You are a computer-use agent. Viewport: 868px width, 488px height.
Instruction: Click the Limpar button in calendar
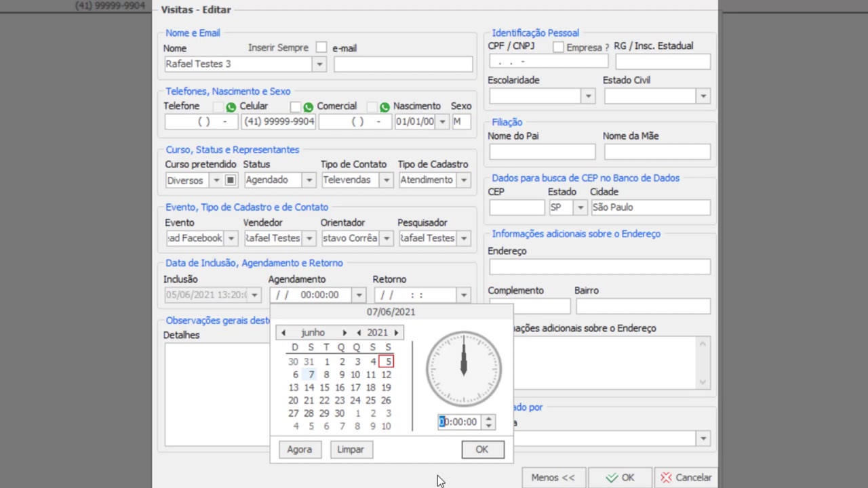click(x=351, y=449)
